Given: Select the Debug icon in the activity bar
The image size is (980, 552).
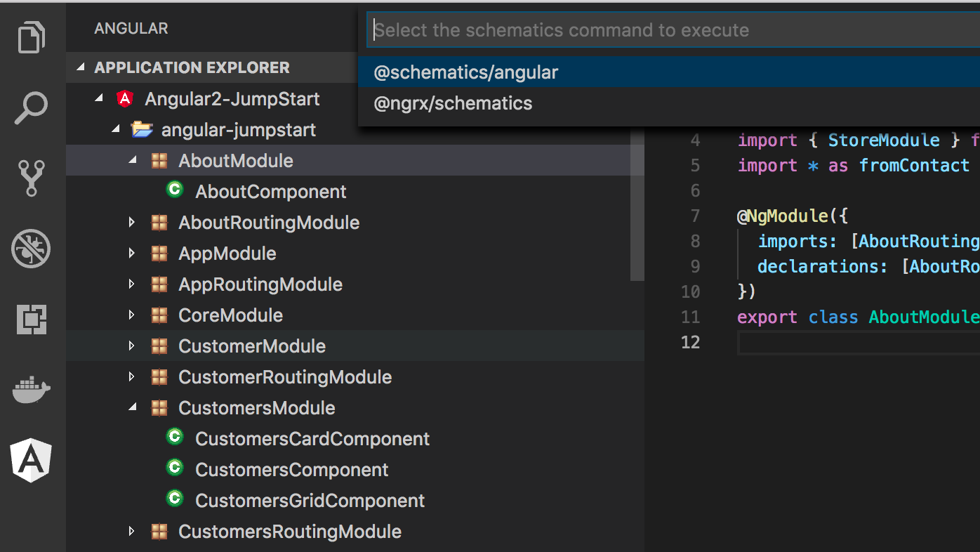Looking at the screenshot, I should pos(31,249).
